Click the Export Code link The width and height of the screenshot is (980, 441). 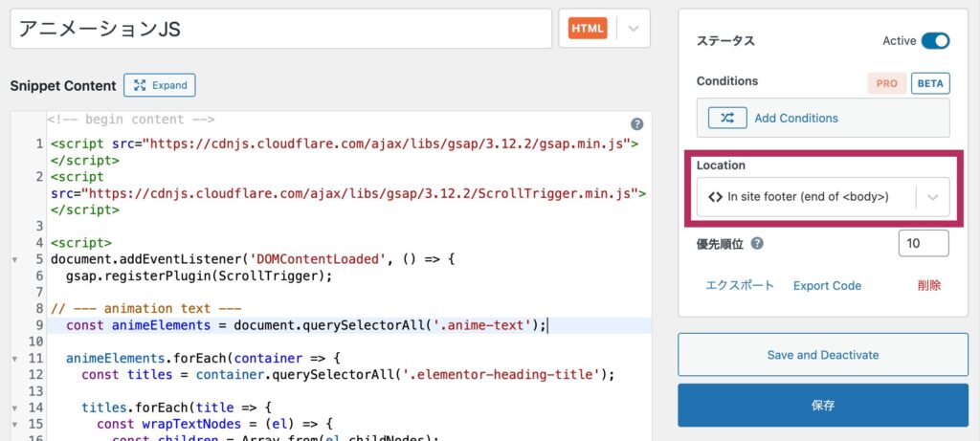[x=827, y=285]
